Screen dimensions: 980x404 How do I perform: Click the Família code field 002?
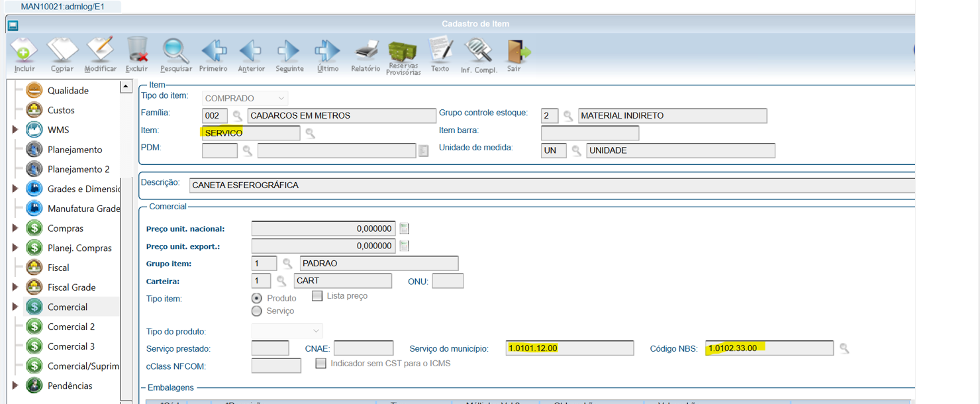pos(215,116)
